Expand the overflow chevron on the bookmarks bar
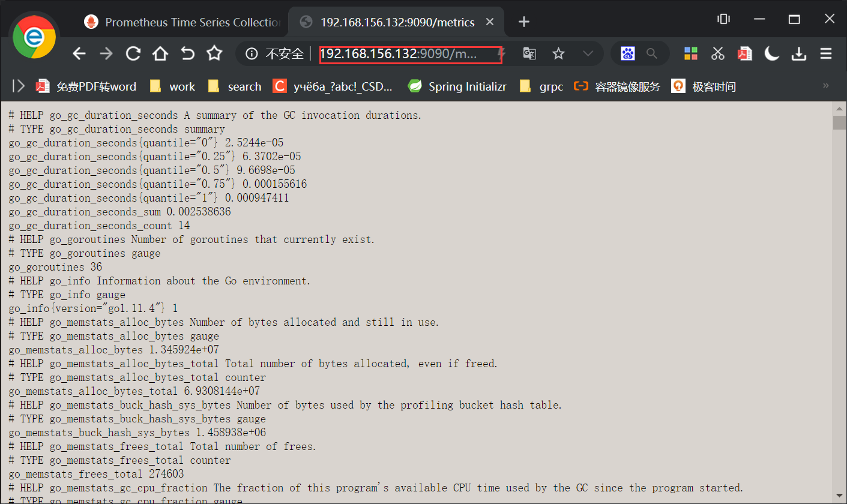This screenshot has height=504, width=847. [825, 86]
